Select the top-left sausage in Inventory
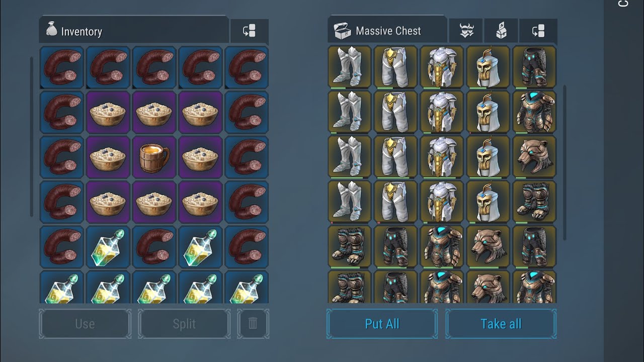This screenshot has height=362, width=644. (61, 67)
